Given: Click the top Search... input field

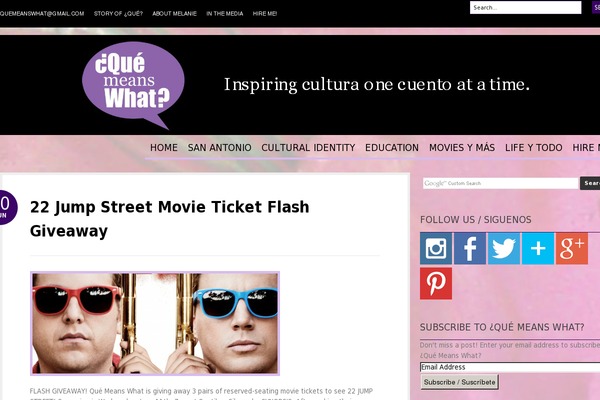Looking at the screenshot, I should click(x=525, y=8).
